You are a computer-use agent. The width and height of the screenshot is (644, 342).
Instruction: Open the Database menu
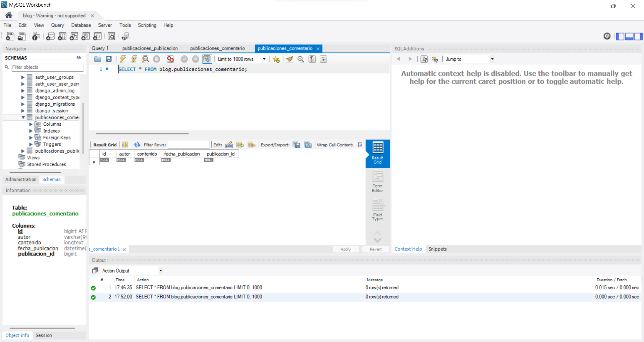[81, 25]
